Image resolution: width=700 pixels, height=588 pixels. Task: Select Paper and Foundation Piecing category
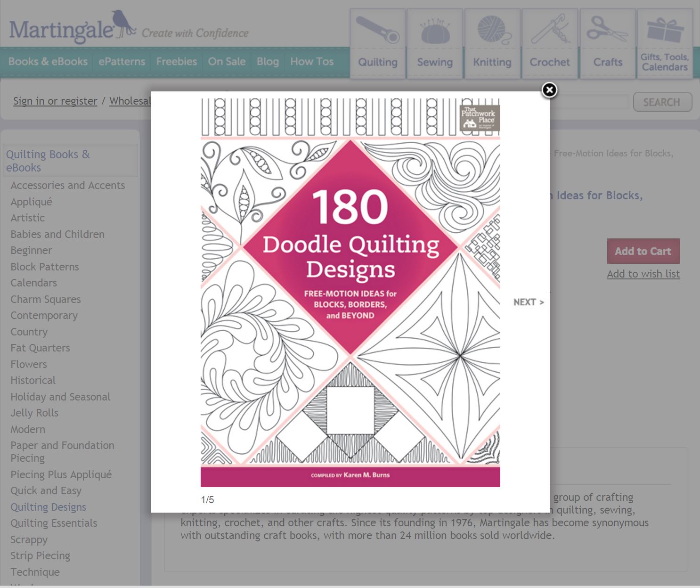pyautogui.click(x=62, y=451)
